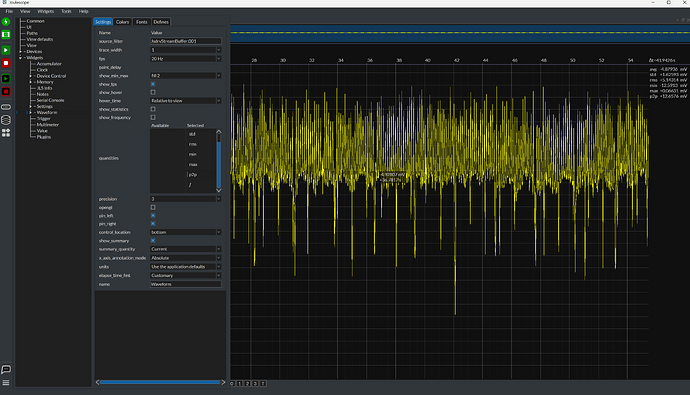
Task: Click the name field containing Waveform
Action: point(185,284)
